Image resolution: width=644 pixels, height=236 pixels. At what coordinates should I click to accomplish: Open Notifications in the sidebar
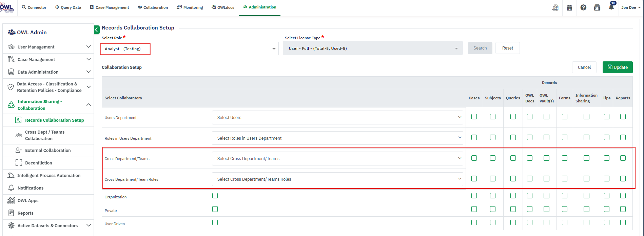pos(31,188)
